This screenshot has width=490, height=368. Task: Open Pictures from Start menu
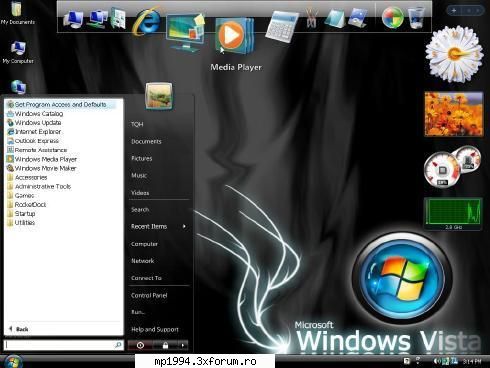click(x=142, y=158)
